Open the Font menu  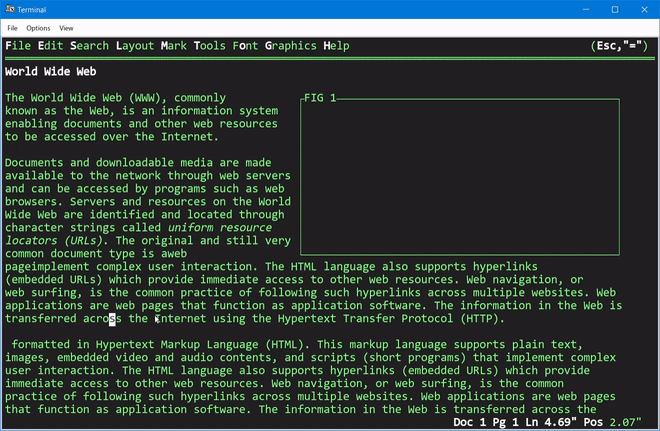245,45
